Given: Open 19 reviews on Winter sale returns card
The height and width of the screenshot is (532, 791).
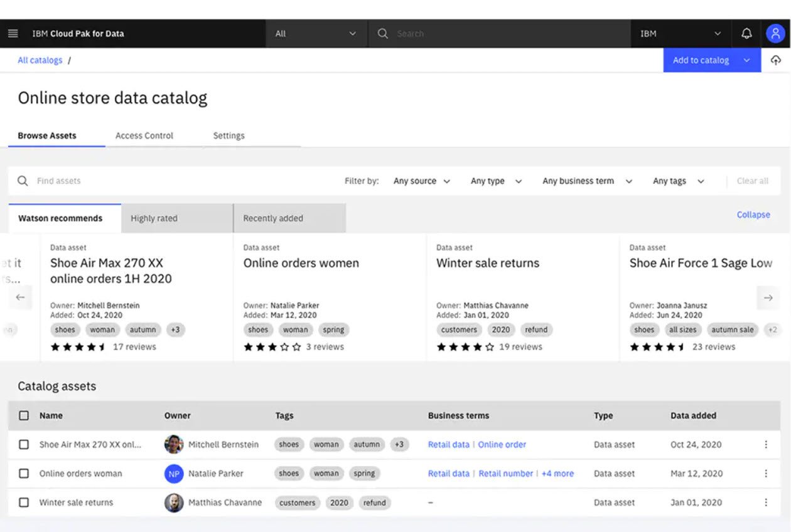Looking at the screenshot, I should pos(521,347).
